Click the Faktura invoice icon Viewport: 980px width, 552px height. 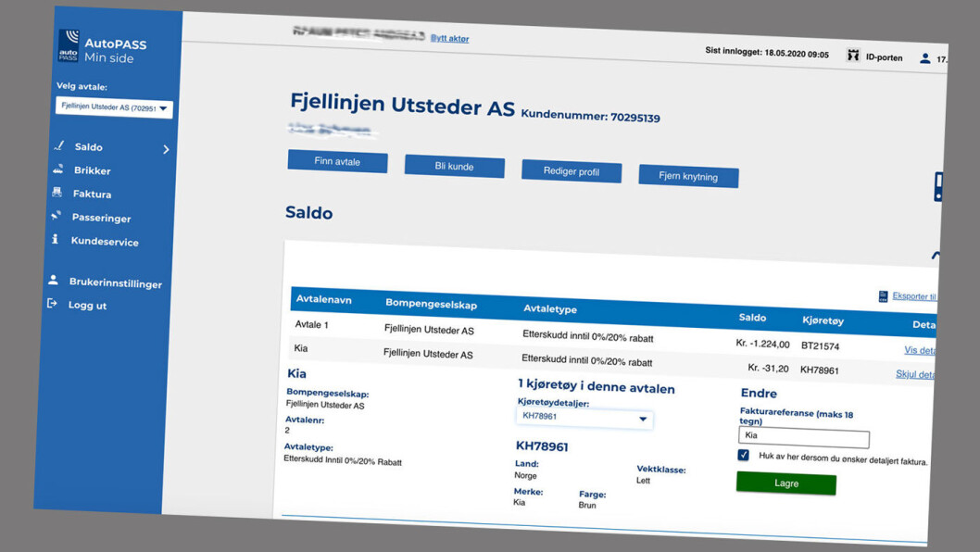[x=57, y=192]
